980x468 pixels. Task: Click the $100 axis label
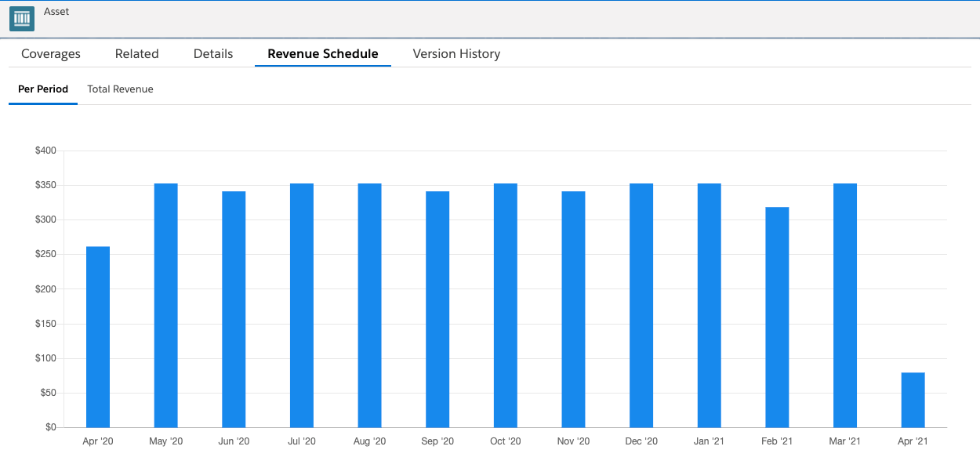pyautogui.click(x=45, y=358)
